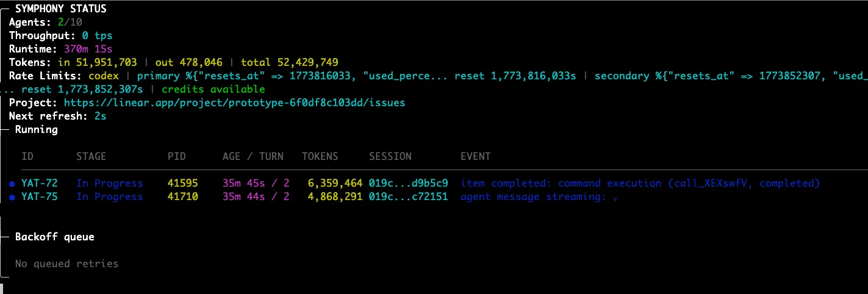This screenshot has height=294, width=868.
Task: Select session ID ending in c72151
Action: coord(408,196)
